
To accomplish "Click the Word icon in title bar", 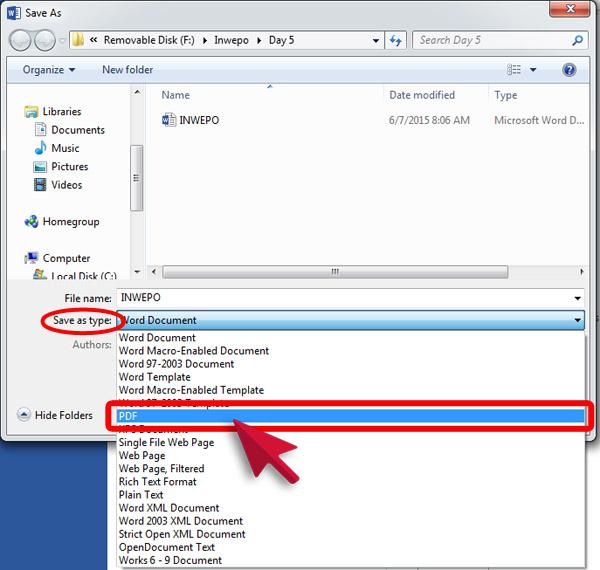I will pos(14,13).
